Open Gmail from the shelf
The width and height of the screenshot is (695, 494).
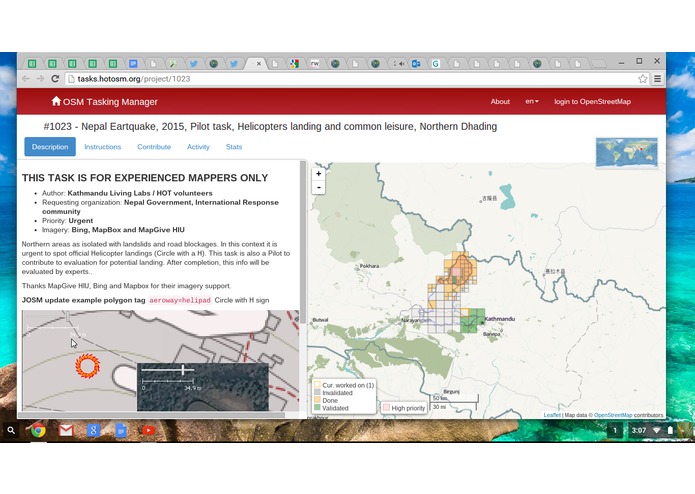(66, 430)
